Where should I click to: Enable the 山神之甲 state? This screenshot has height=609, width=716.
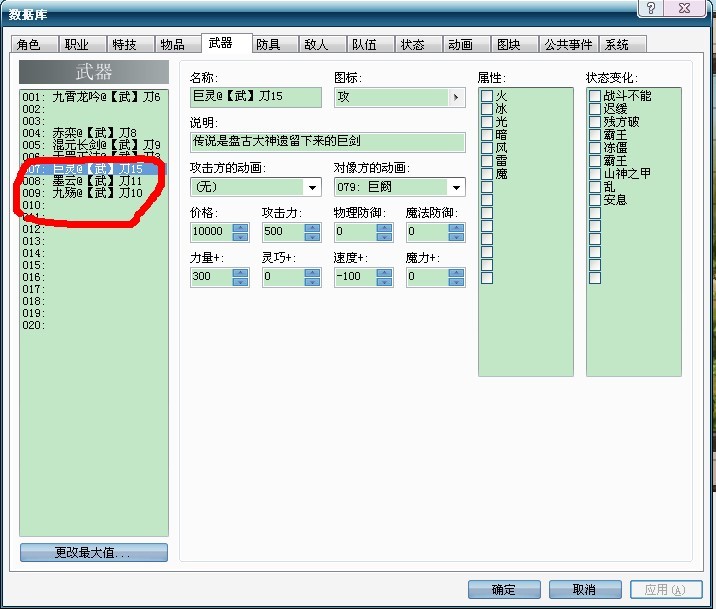(x=595, y=174)
